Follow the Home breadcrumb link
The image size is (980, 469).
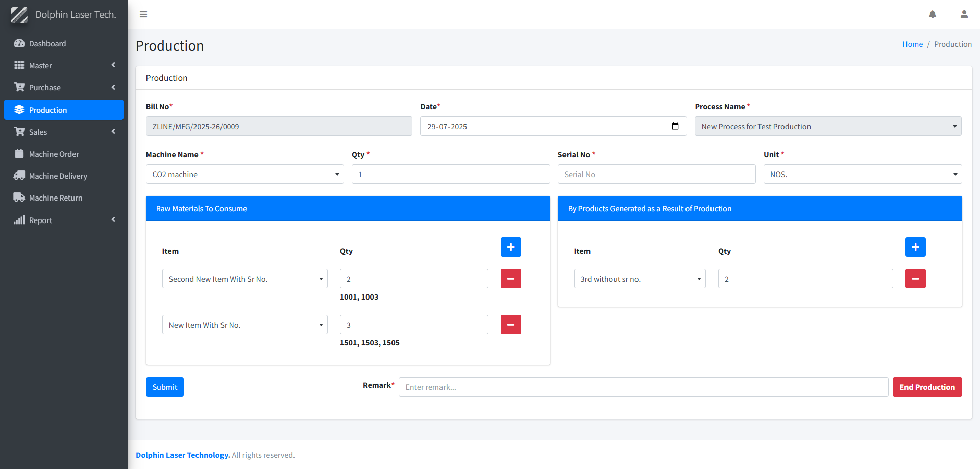912,44
